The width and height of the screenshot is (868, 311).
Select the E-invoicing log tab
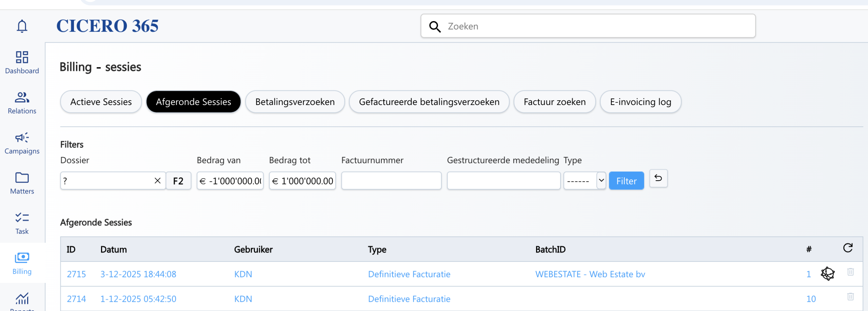coord(640,102)
